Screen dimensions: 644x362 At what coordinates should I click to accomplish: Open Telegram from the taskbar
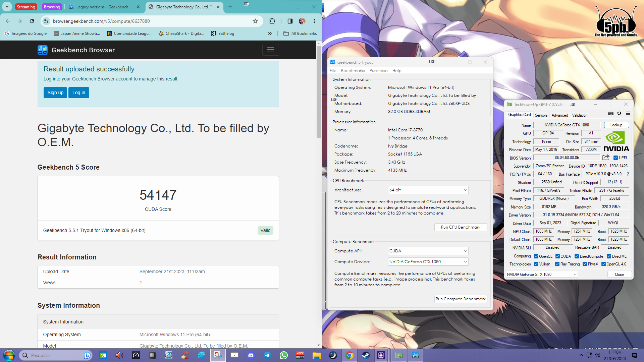pos(267,355)
